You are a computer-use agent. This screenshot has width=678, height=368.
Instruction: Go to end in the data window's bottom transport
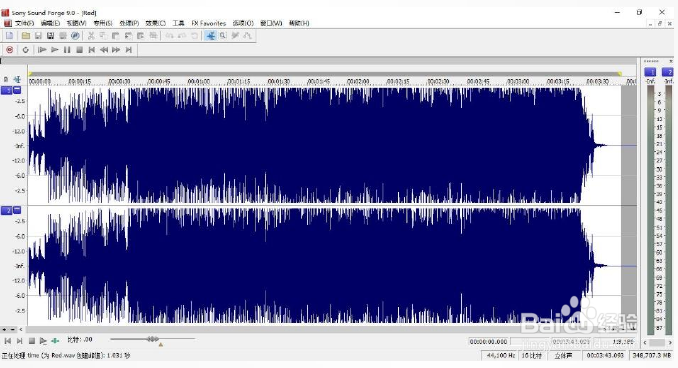[19, 341]
